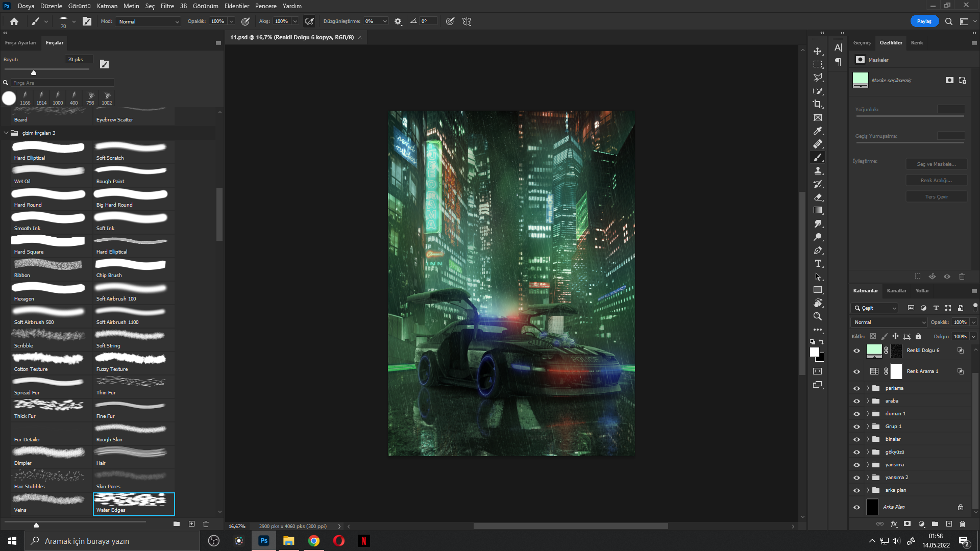Viewport: 980px width, 551px height.
Task: Click Renk Aralığı button
Action: [x=937, y=181]
